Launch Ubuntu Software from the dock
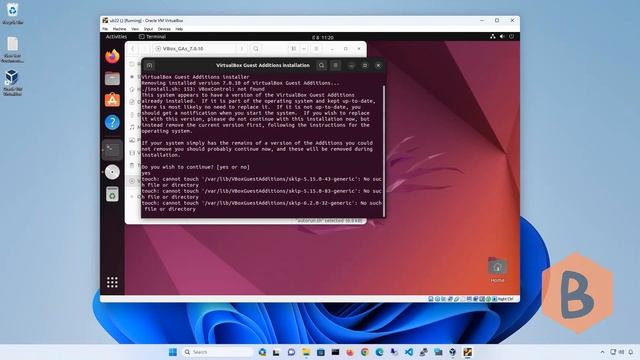The image size is (640, 360). 112,100
